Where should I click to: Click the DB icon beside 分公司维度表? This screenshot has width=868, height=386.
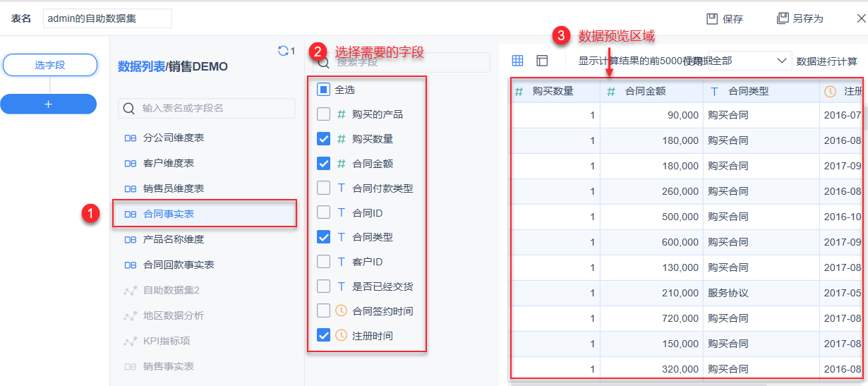(x=131, y=138)
